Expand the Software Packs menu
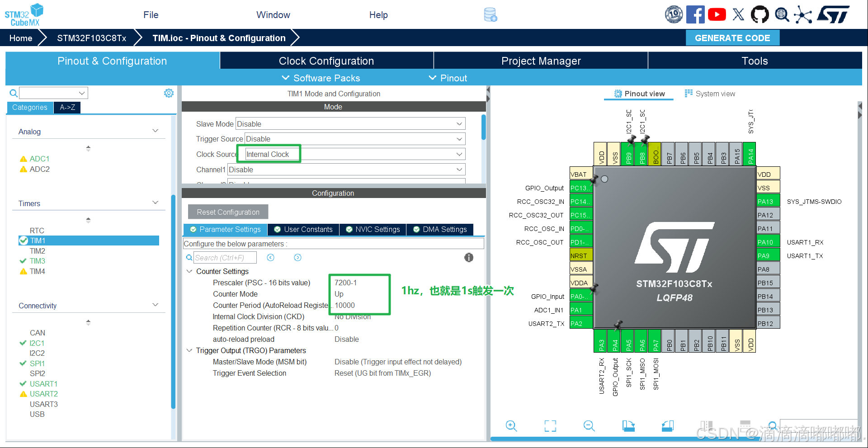The image size is (868, 448). 321,78
